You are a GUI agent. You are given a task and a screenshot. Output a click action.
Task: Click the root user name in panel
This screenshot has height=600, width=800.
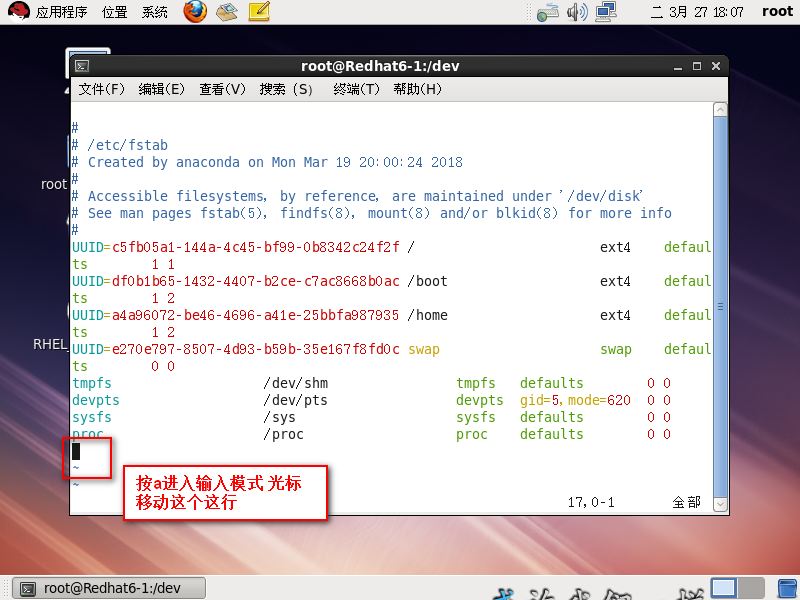click(x=777, y=11)
